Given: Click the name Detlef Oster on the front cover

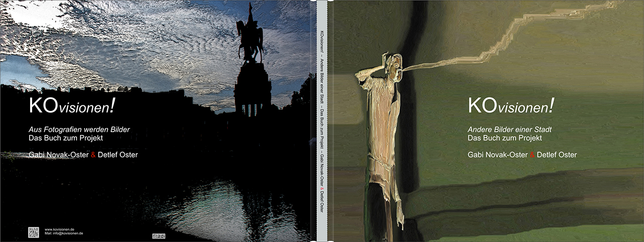Looking at the screenshot, I should click(x=556, y=155).
